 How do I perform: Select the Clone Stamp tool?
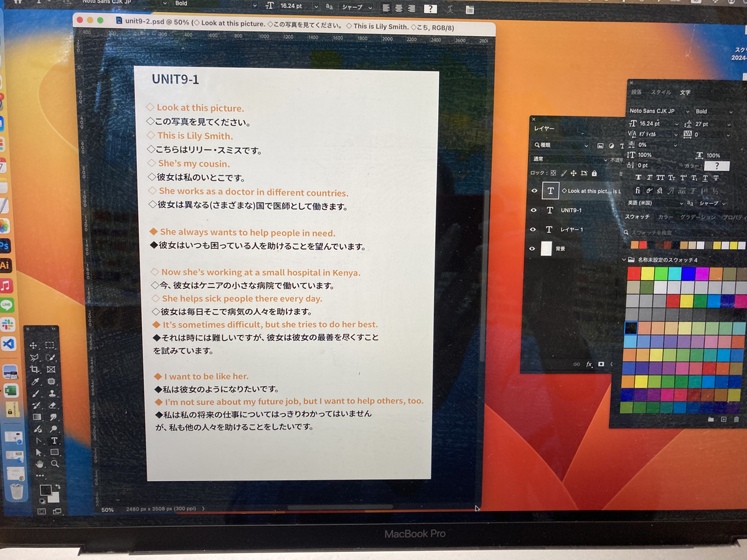[x=52, y=394]
